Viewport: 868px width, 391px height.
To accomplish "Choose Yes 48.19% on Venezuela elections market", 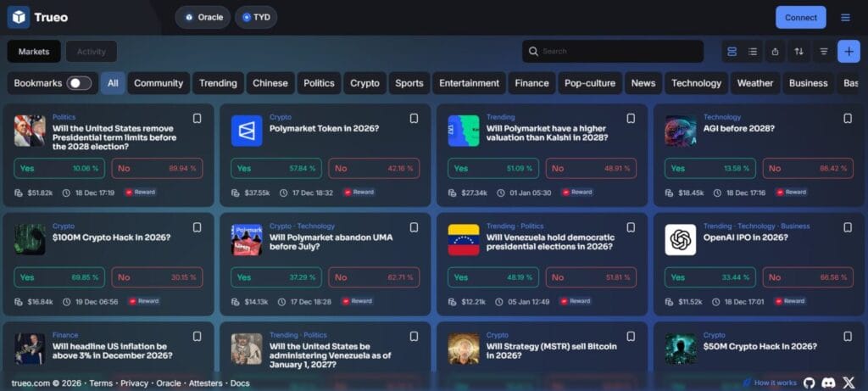I will click(x=493, y=277).
